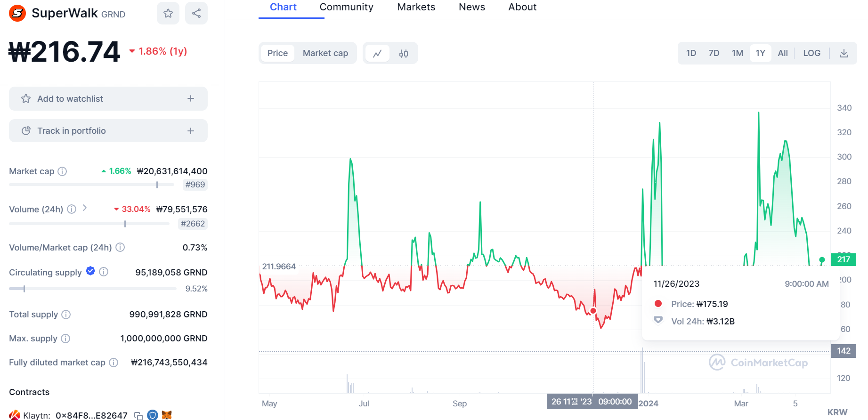Viewport: 868px width, 420px height.
Task: Open the Max. supply info icon
Action: (x=65, y=338)
